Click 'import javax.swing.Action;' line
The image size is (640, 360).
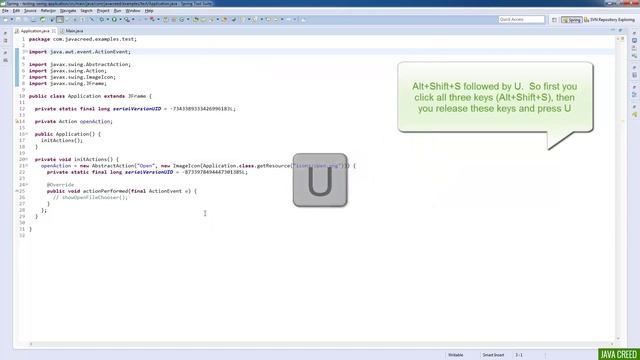click(68, 71)
